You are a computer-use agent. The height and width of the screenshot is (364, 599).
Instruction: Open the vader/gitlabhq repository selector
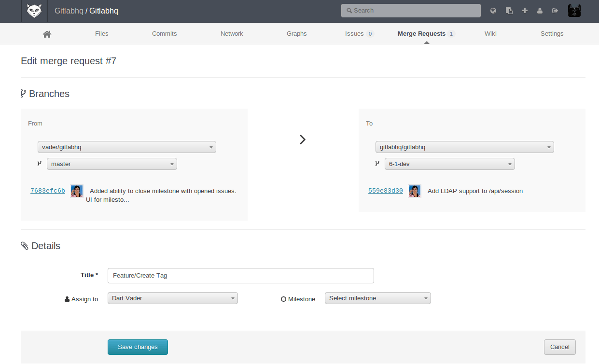tap(126, 147)
